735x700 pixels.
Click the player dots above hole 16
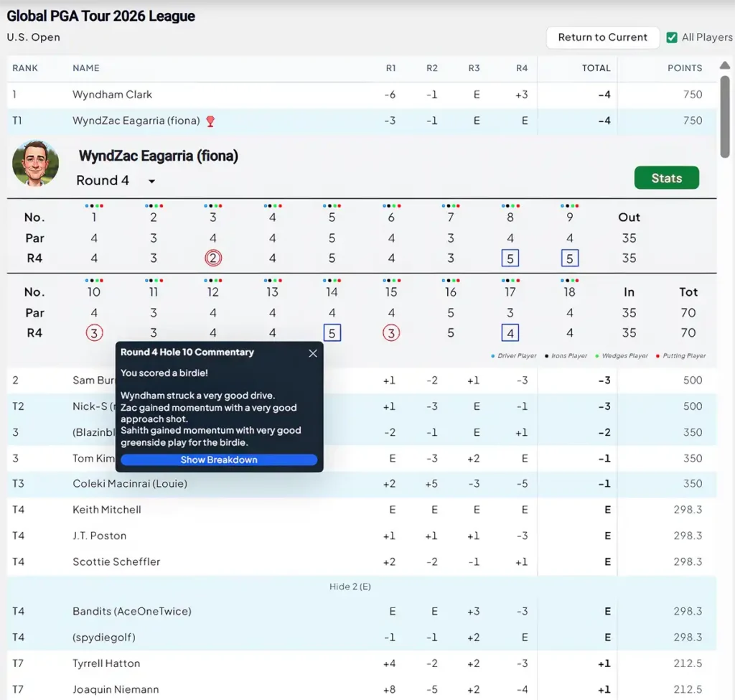pyautogui.click(x=451, y=281)
